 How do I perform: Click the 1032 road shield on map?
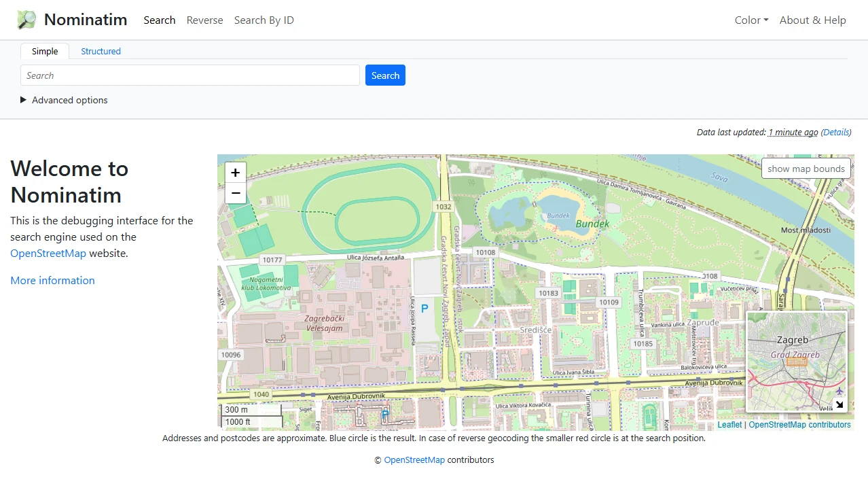click(x=444, y=207)
